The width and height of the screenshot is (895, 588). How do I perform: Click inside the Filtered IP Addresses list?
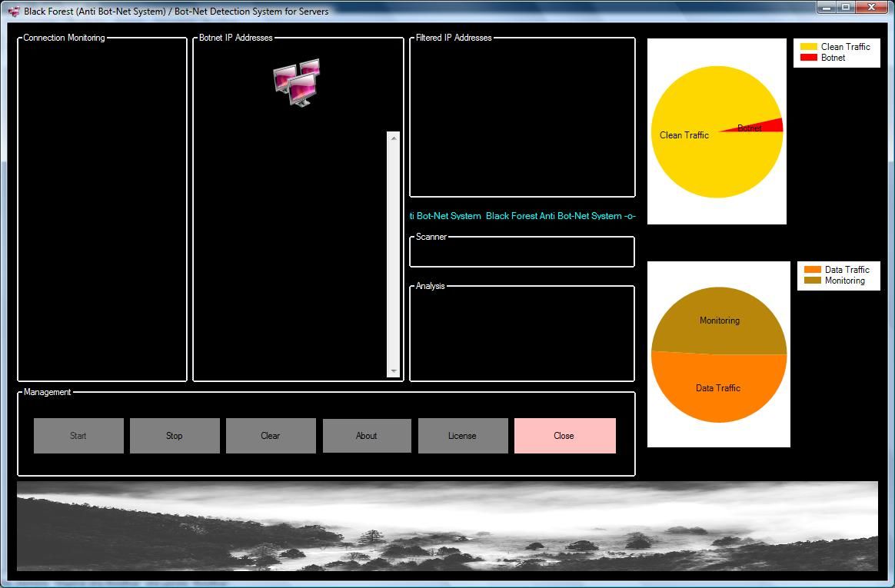tap(522, 118)
